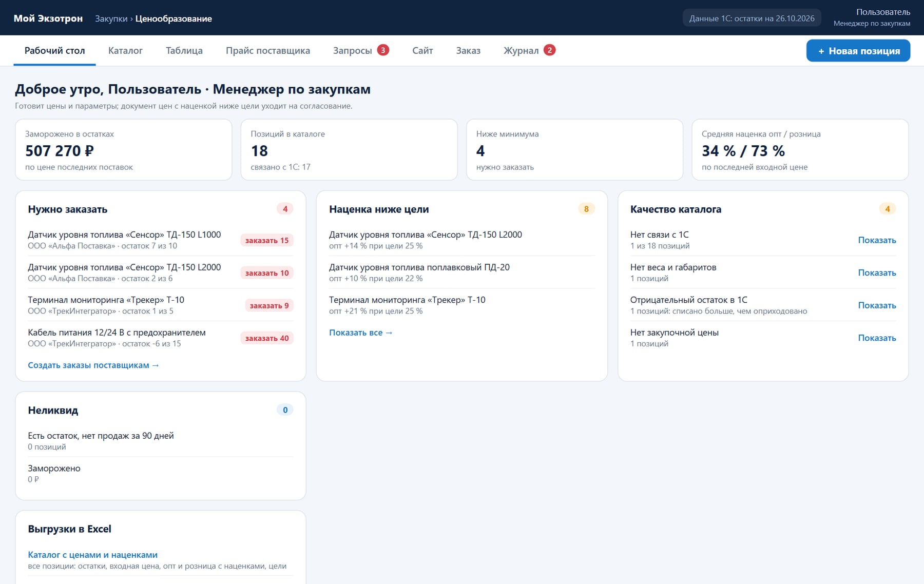Follow the Создать заказы поставщикам link

click(x=93, y=365)
